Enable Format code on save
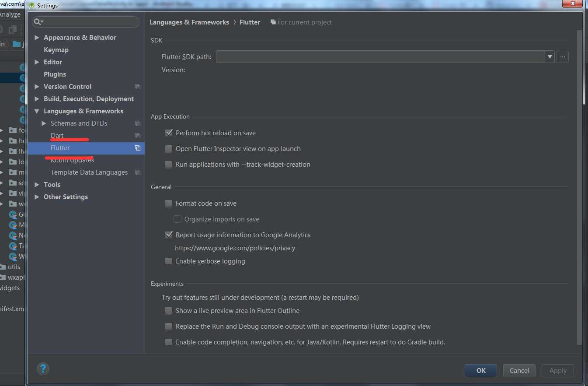 [x=169, y=204]
